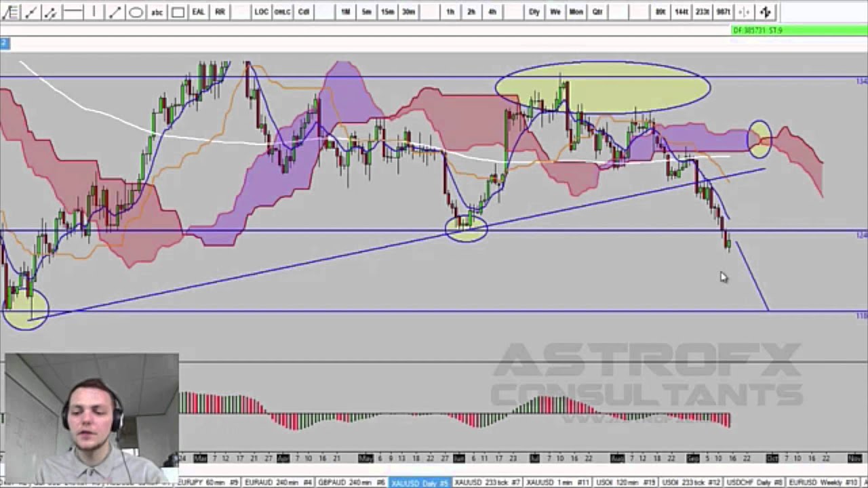Set timeframe to We weekly
This screenshot has height=488, width=868.
(555, 12)
